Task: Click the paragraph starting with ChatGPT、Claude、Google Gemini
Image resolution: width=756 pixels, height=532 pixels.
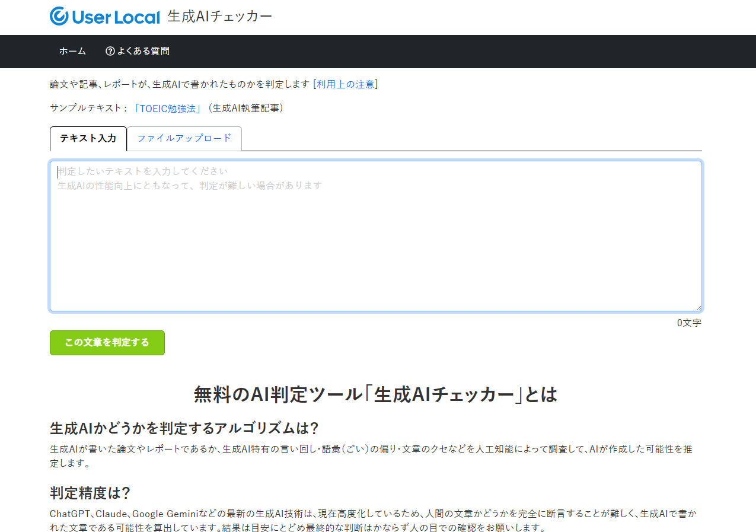Action: (373, 520)
